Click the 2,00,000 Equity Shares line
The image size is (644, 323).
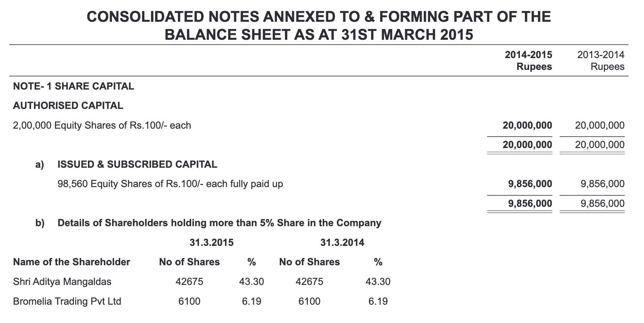pyautogui.click(x=102, y=125)
